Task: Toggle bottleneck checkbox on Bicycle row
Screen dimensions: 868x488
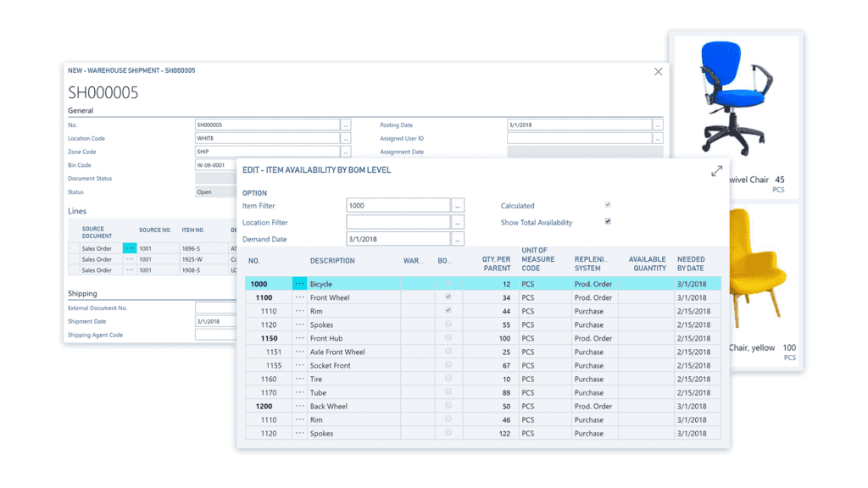Action: (448, 283)
